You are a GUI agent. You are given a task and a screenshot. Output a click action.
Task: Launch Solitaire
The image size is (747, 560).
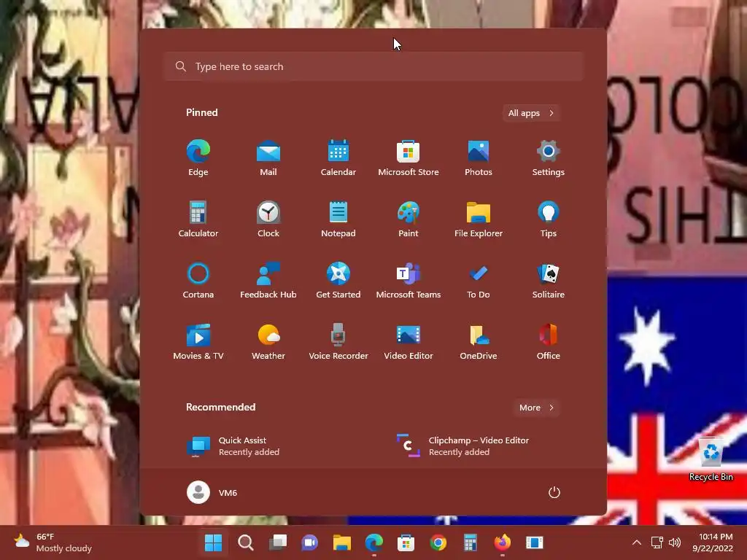[549, 281]
